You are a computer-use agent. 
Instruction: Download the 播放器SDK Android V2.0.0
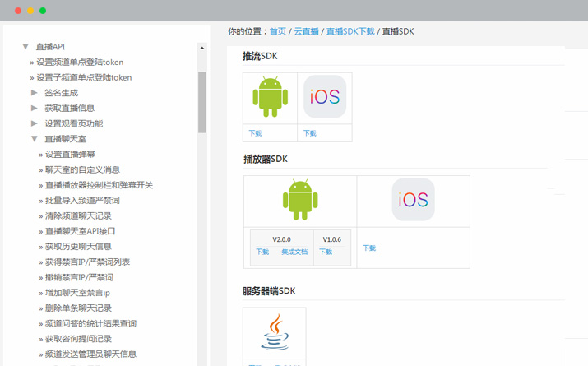[x=262, y=252]
